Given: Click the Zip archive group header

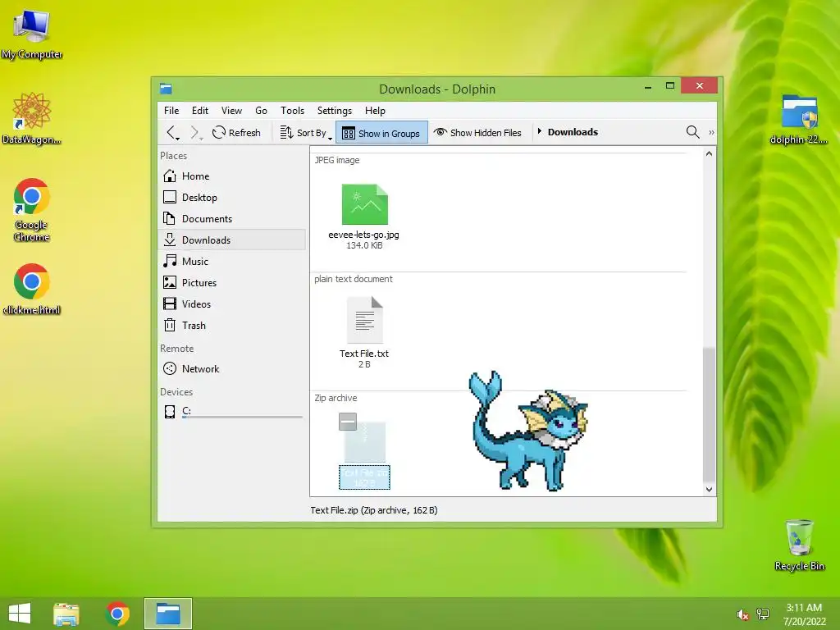Looking at the screenshot, I should (x=336, y=398).
